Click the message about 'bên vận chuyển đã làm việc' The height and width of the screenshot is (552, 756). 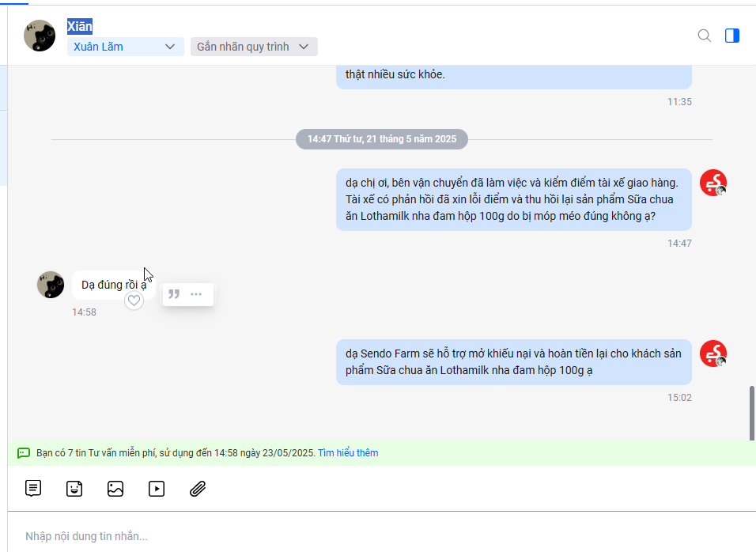point(514,199)
